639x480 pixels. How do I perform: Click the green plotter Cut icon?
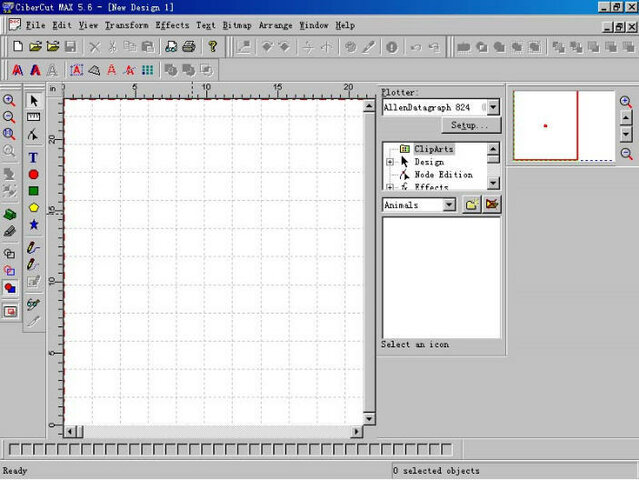coord(10,214)
